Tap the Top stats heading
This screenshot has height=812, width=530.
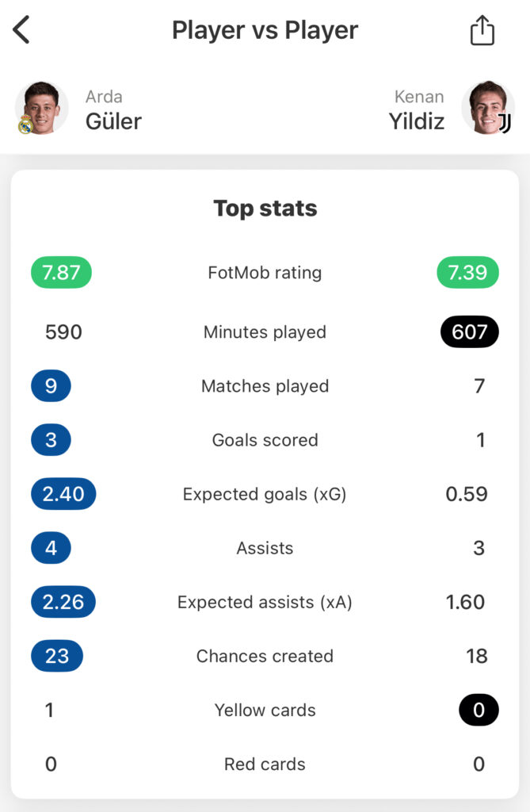(x=265, y=209)
